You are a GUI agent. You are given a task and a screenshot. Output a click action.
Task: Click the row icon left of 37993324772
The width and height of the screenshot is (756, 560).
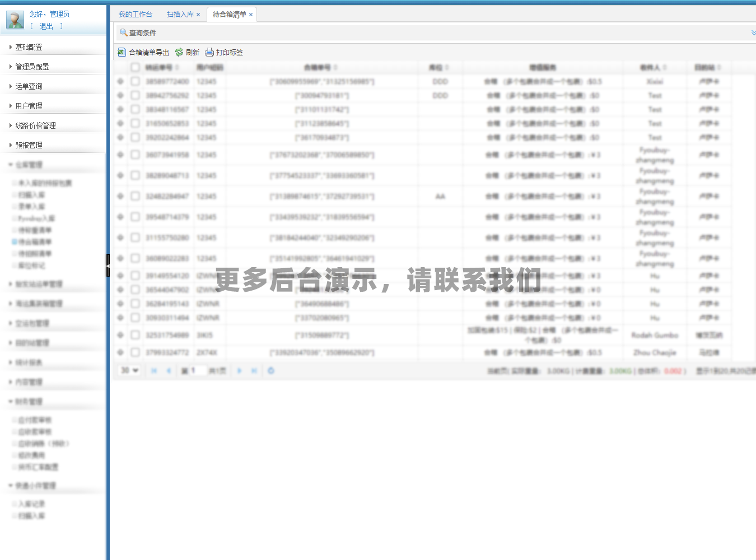tap(120, 353)
